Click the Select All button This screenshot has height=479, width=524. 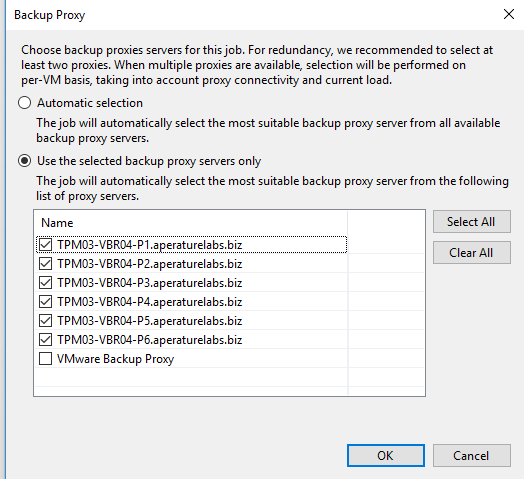[472, 222]
